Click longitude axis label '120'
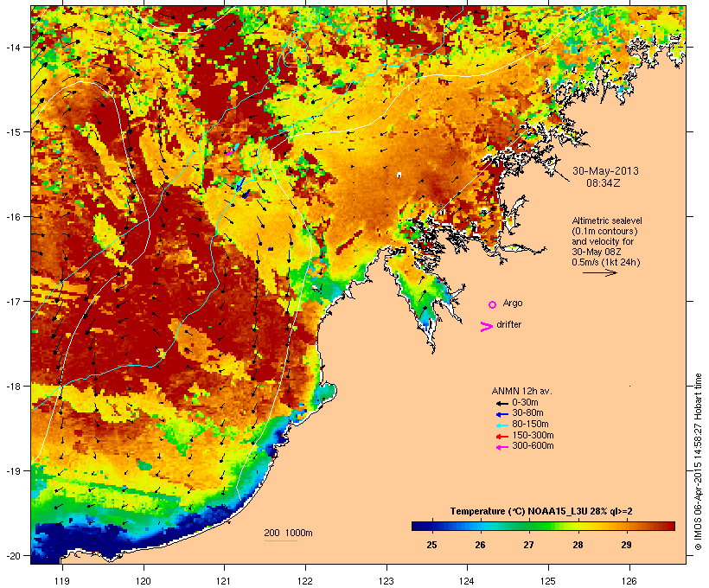Screen dimensions: 709x588 (x=144, y=581)
